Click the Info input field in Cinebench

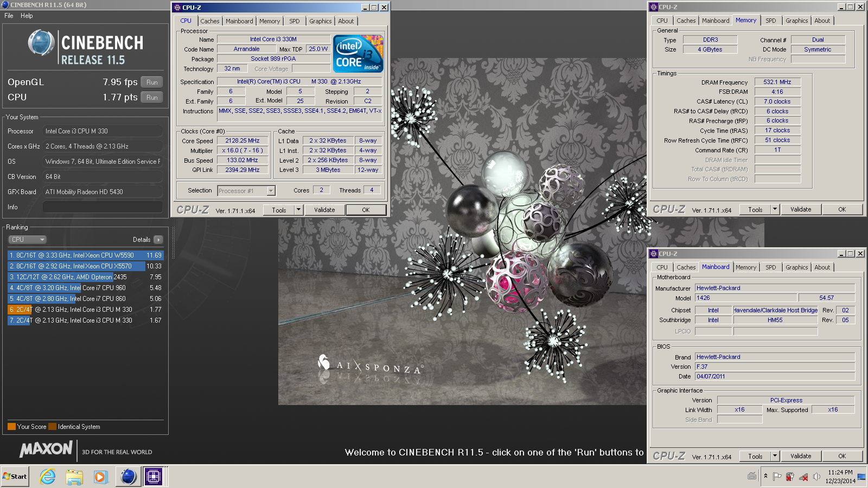click(103, 207)
